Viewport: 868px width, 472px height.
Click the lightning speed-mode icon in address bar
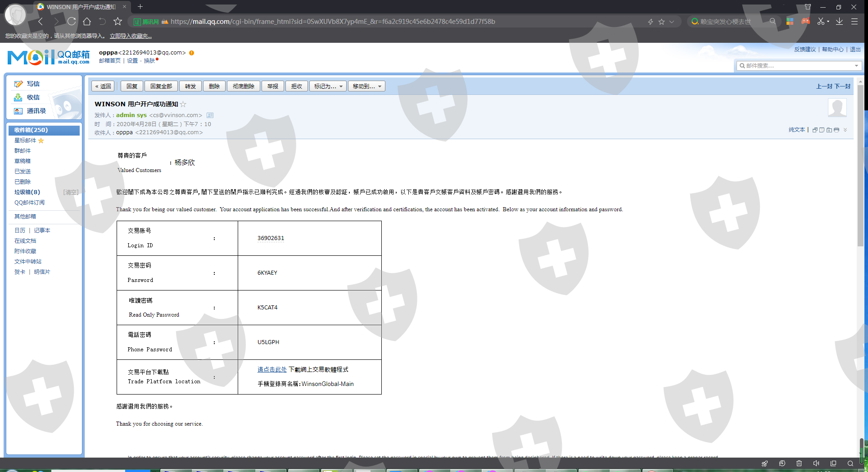(x=651, y=22)
